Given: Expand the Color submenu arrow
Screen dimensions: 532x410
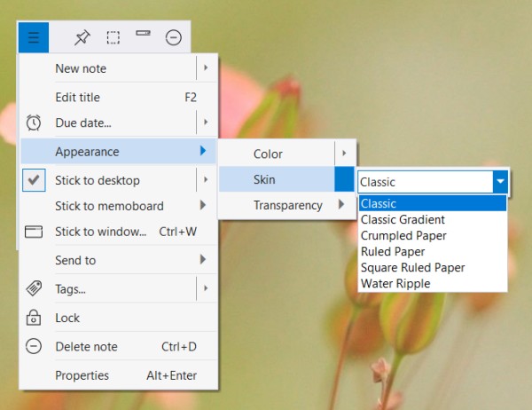Looking at the screenshot, I should tap(344, 154).
